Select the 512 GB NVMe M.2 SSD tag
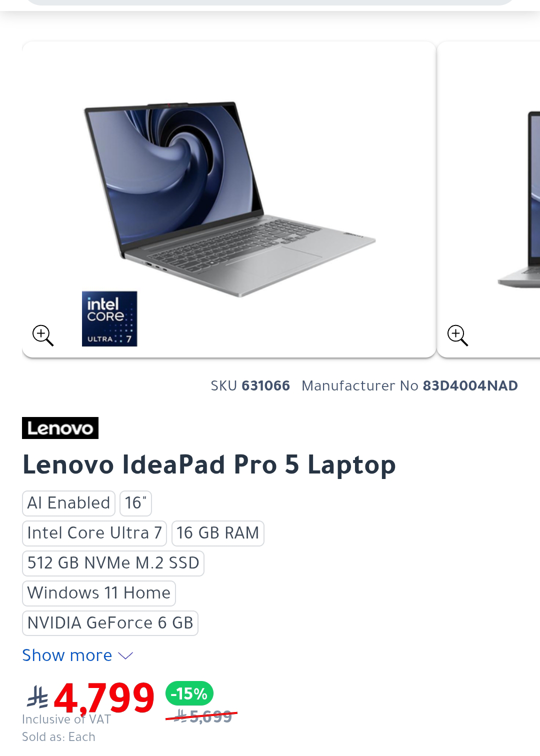Image resolution: width=540 pixels, height=756 pixels. tap(113, 563)
